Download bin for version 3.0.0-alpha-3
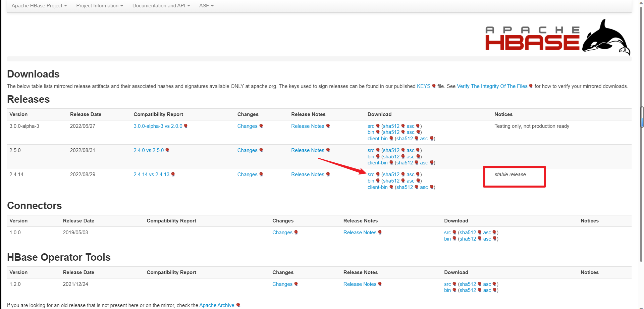Viewport: 644px width, 309px height. tap(371, 132)
